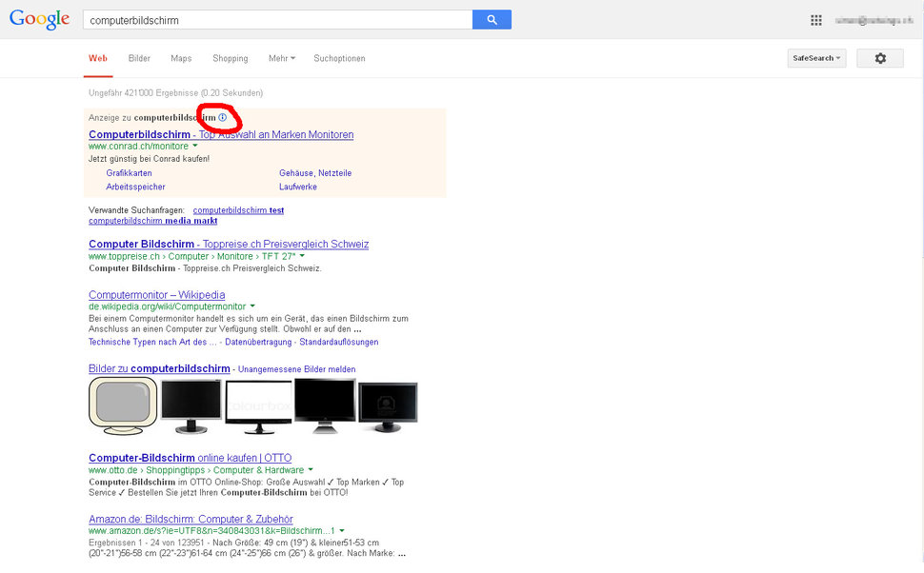924x573 pixels.
Task: Click the ad info icon beside Anzeige
Action: [223, 118]
